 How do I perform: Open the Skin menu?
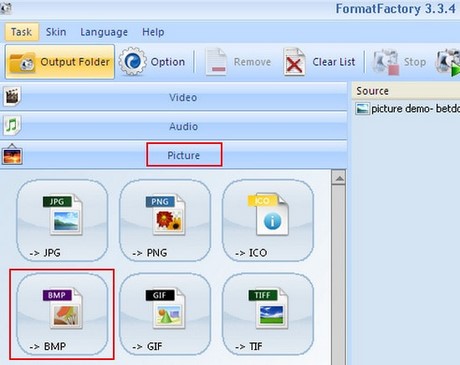[x=56, y=32]
